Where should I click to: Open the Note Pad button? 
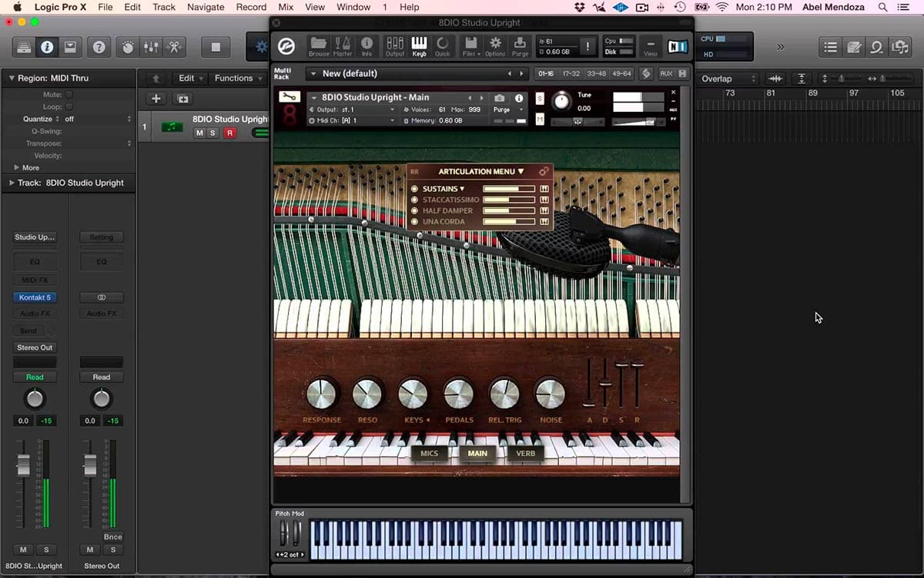click(854, 47)
